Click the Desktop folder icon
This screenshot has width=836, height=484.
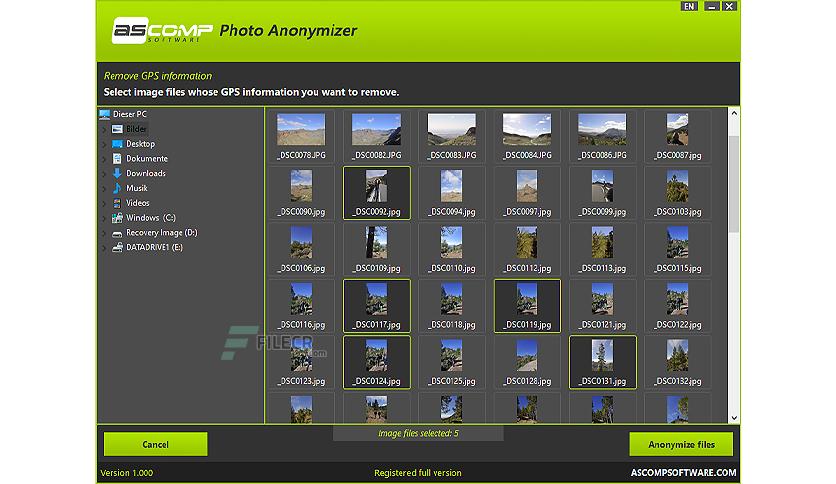click(117, 144)
